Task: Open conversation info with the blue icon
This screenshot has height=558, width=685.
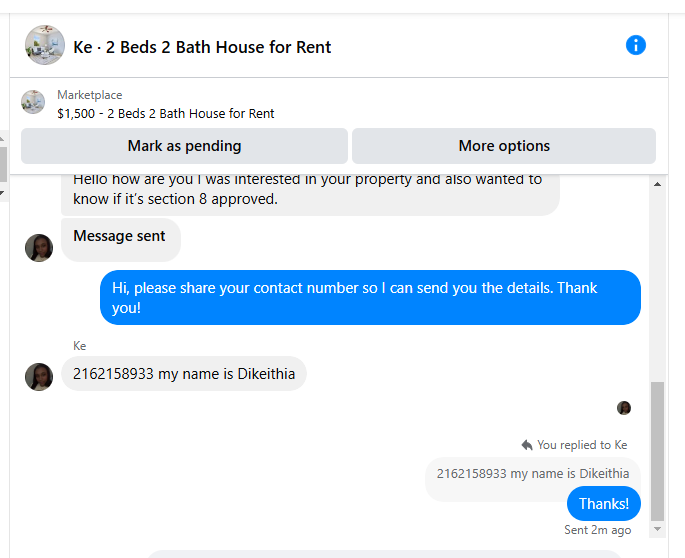Action: pyautogui.click(x=636, y=45)
